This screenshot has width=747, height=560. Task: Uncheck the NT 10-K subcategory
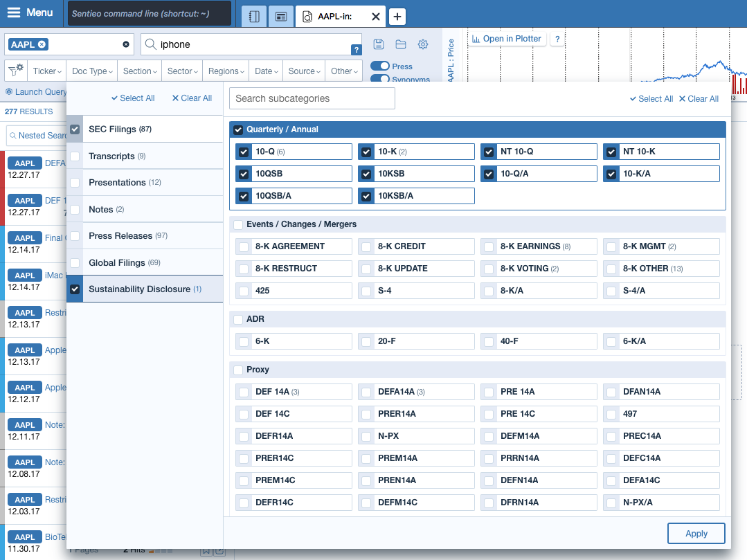point(611,152)
